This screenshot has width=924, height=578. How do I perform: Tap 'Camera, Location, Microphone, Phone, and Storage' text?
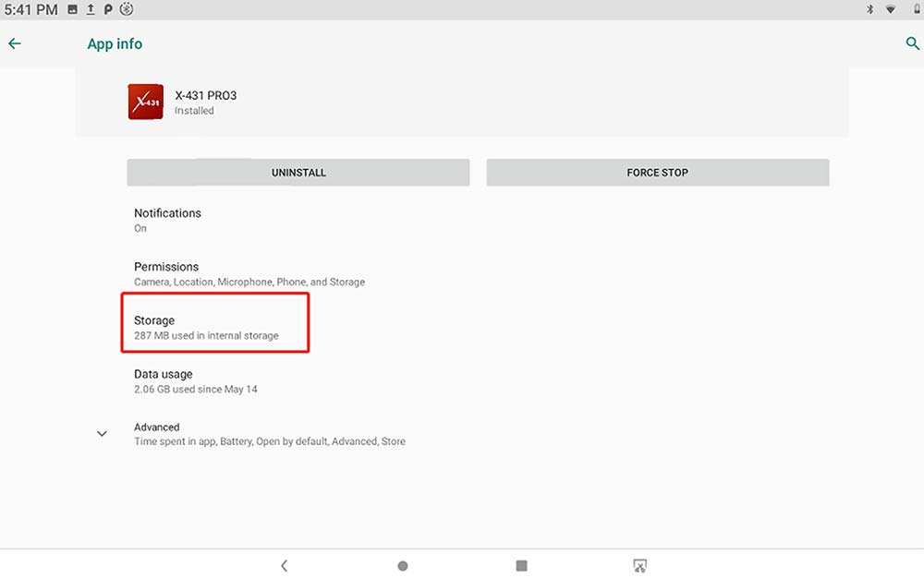click(x=249, y=282)
